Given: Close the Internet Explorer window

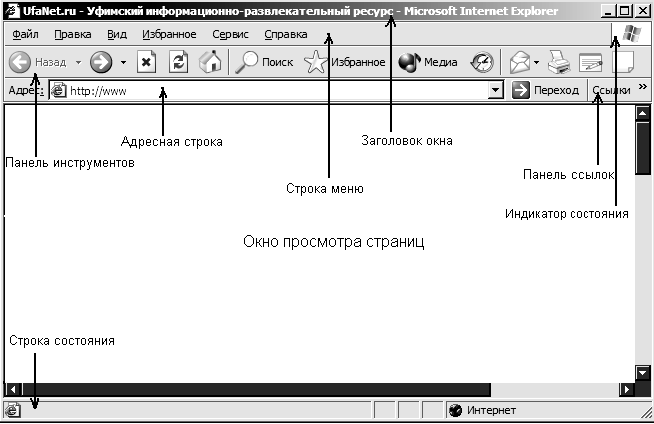Looking at the screenshot, I should [642, 10].
